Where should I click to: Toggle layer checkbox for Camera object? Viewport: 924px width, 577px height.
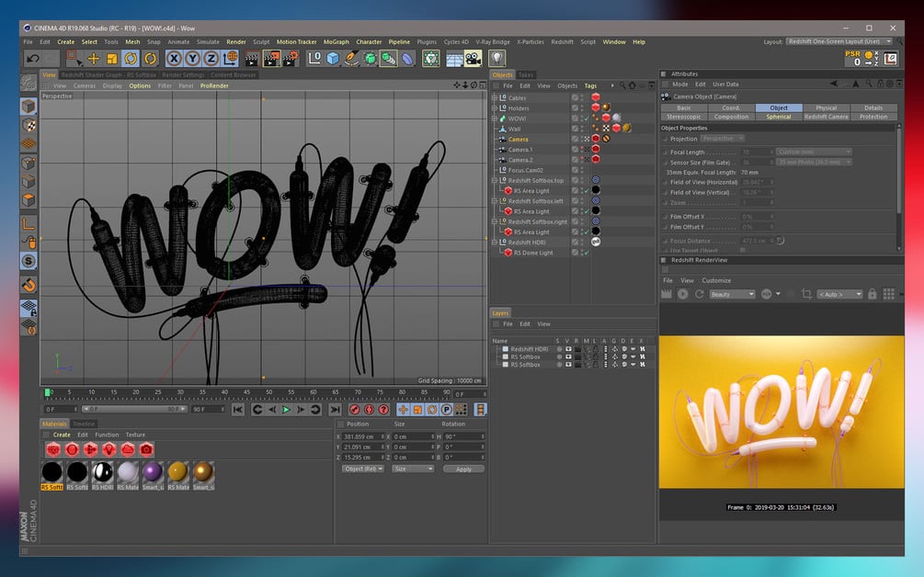[575, 140]
